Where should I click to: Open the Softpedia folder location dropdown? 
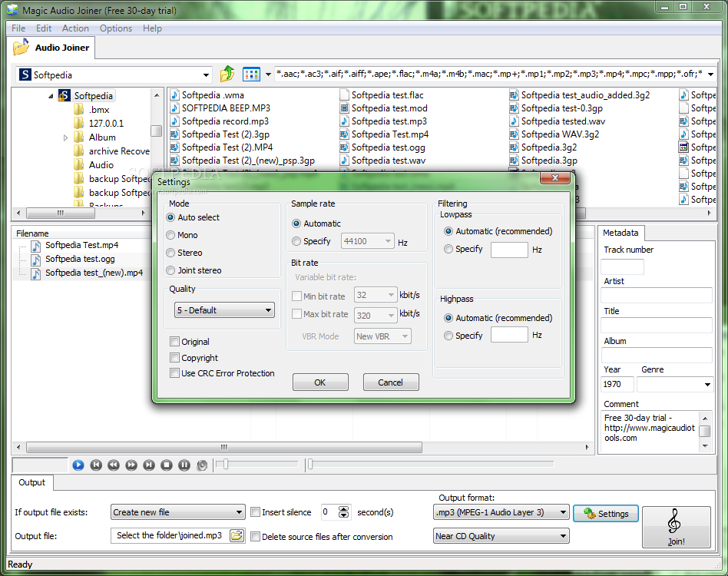pyautogui.click(x=206, y=74)
